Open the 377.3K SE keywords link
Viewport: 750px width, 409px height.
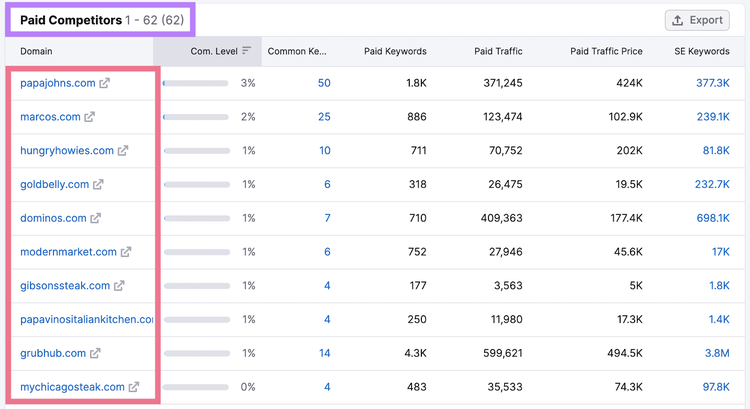[x=713, y=83]
